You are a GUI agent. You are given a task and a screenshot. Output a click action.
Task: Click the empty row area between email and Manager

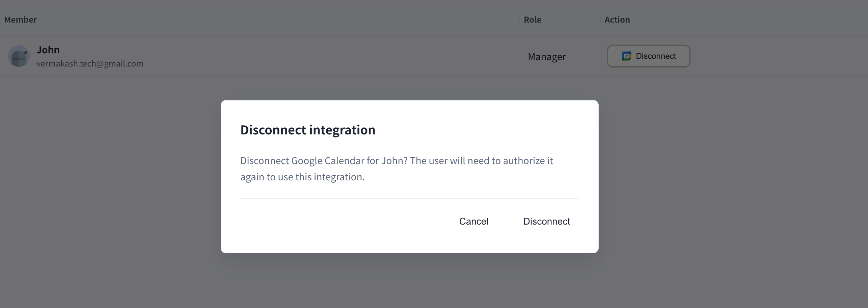(x=334, y=56)
